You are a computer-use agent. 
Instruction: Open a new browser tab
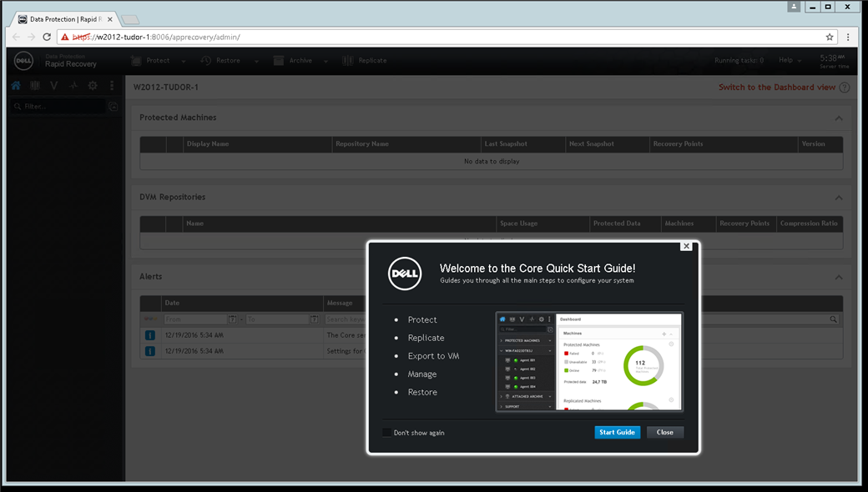click(130, 20)
